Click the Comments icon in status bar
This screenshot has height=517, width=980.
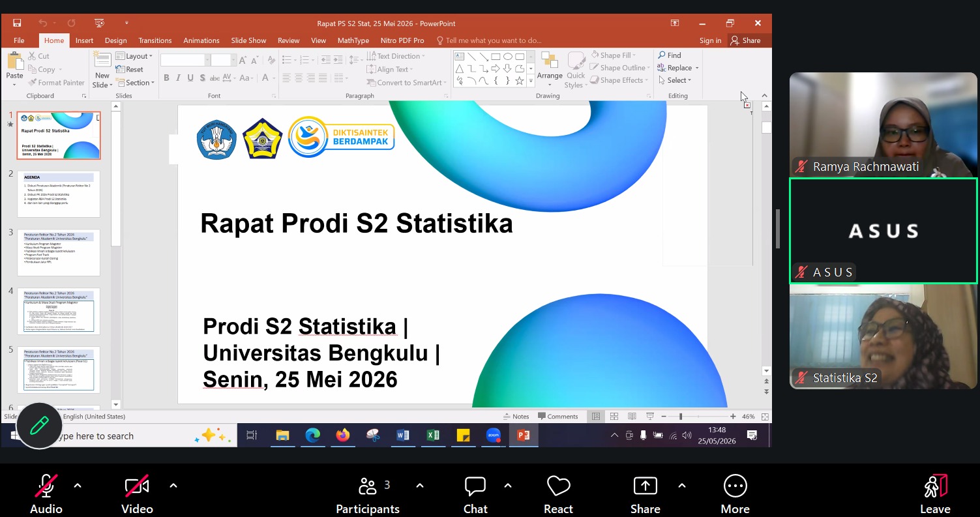(x=558, y=416)
